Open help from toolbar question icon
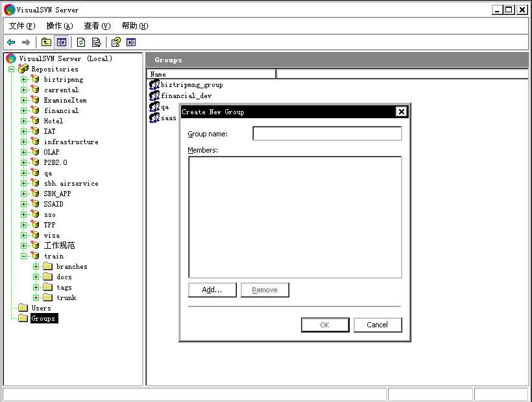This screenshot has width=532, height=402. point(116,42)
